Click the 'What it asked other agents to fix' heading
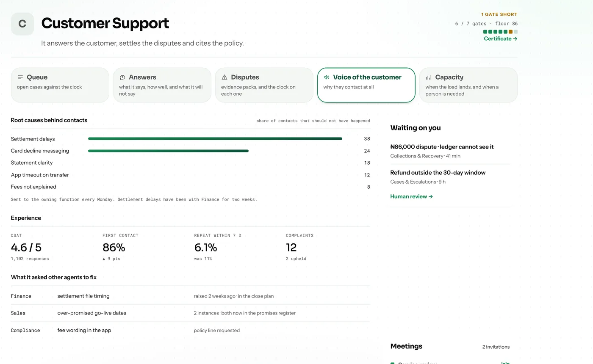Screen dimensions: 593x364 [x=54, y=277]
